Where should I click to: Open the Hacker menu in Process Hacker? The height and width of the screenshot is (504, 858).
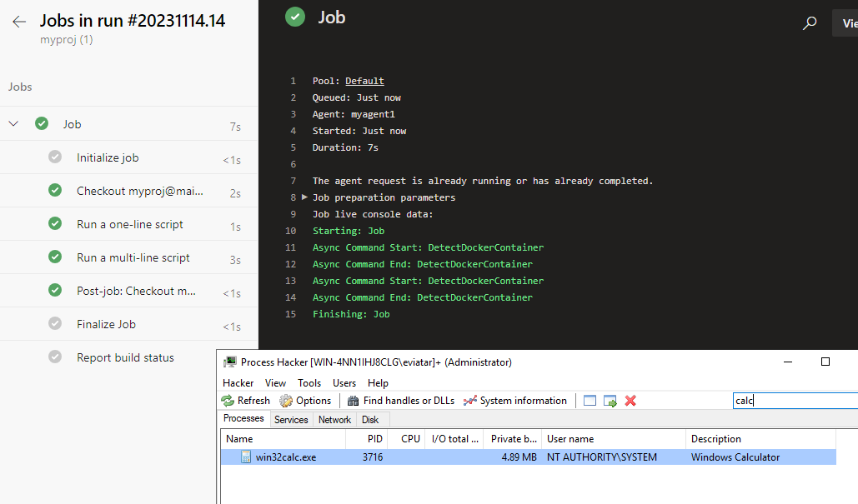[x=238, y=382]
